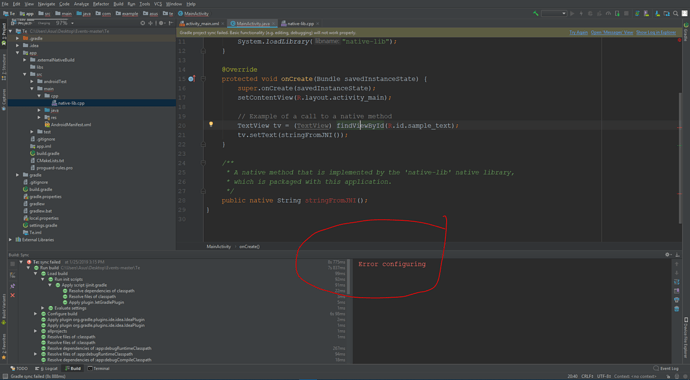Viewport: 690px width, 380px height.
Task: Click the red X icon in Build sidebar
Action: click(12, 295)
